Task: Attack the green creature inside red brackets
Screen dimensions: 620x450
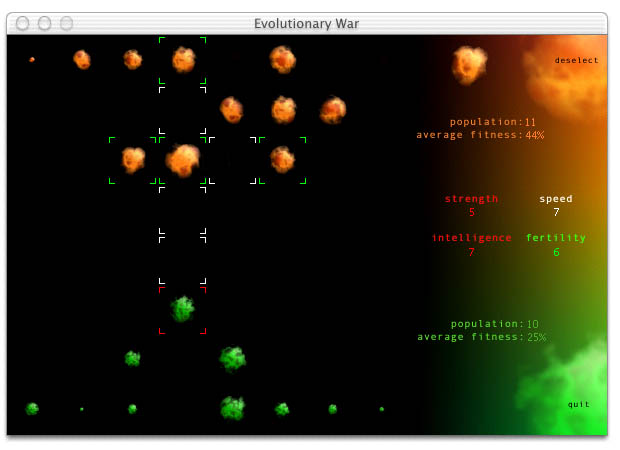Action: click(x=183, y=309)
